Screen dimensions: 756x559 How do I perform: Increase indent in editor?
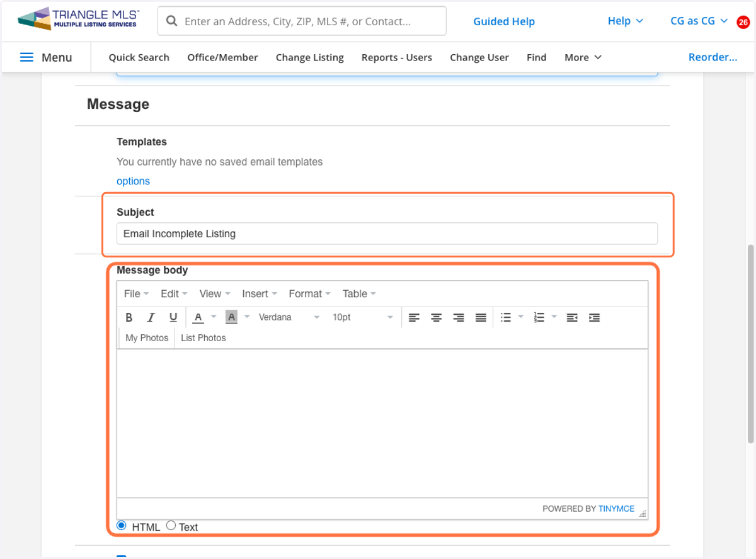(x=594, y=317)
